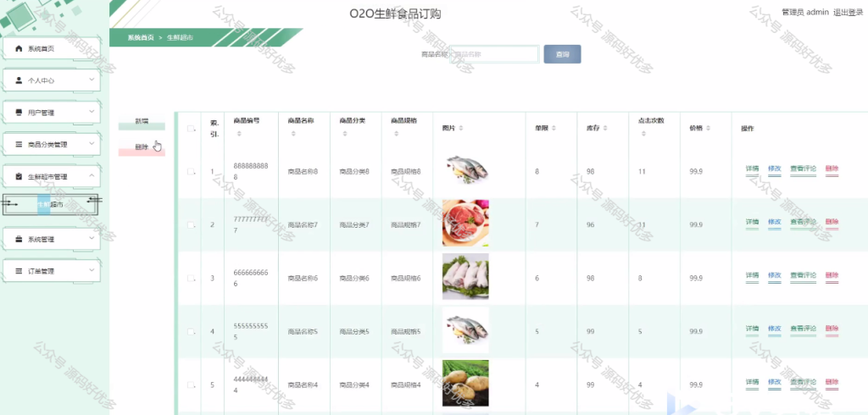The width and height of the screenshot is (868, 415).
Task: Click the person icon for 个人中心
Action: (19, 80)
